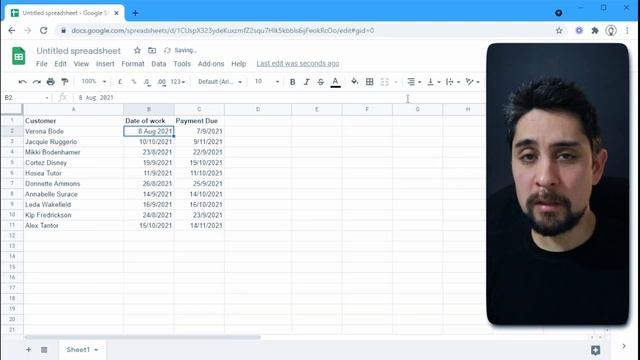Open the File menu
640x360 pixels.
tap(42, 64)
